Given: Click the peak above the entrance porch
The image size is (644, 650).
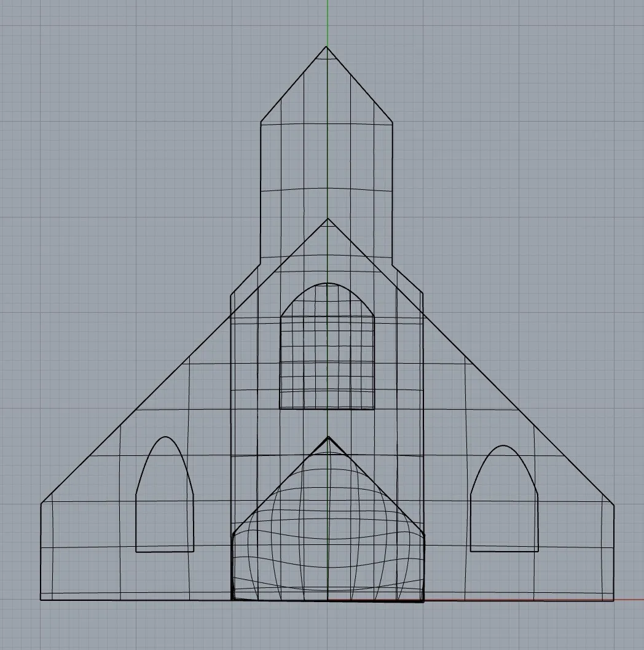Looking at the screenshot, I should [x=329, y=437].
